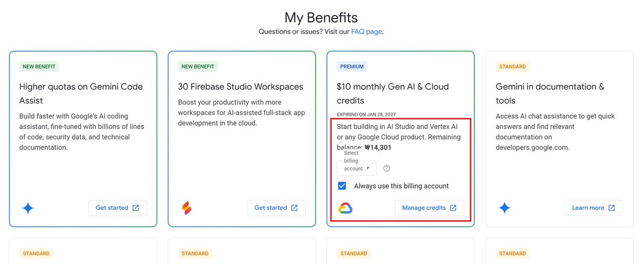Screen dimensions: 644x264
Task: Uncheck Always use this billing account
Action: [342, 186]
